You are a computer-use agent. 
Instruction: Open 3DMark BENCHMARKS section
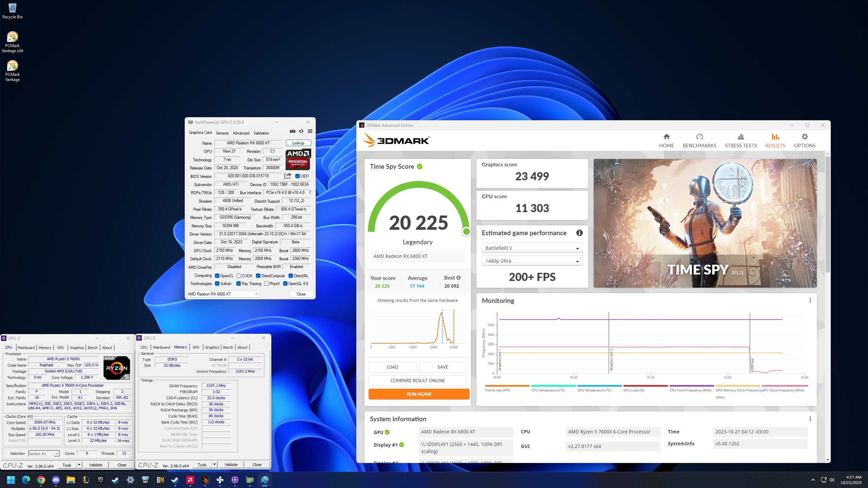(x=699, y=141)
